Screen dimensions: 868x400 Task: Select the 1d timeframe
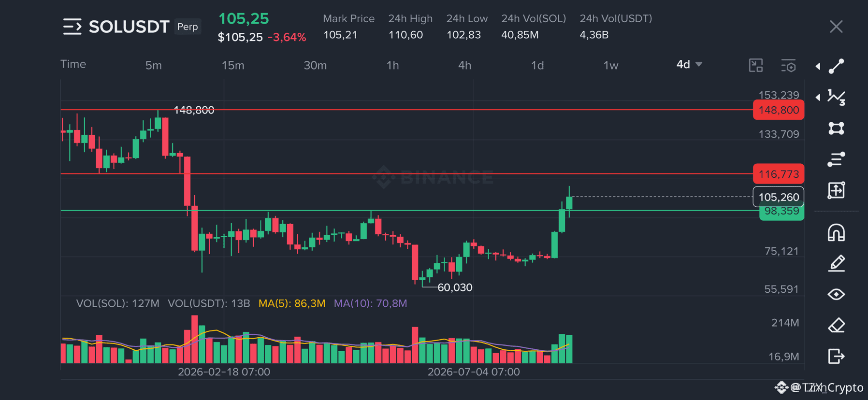tap(537, 65)
